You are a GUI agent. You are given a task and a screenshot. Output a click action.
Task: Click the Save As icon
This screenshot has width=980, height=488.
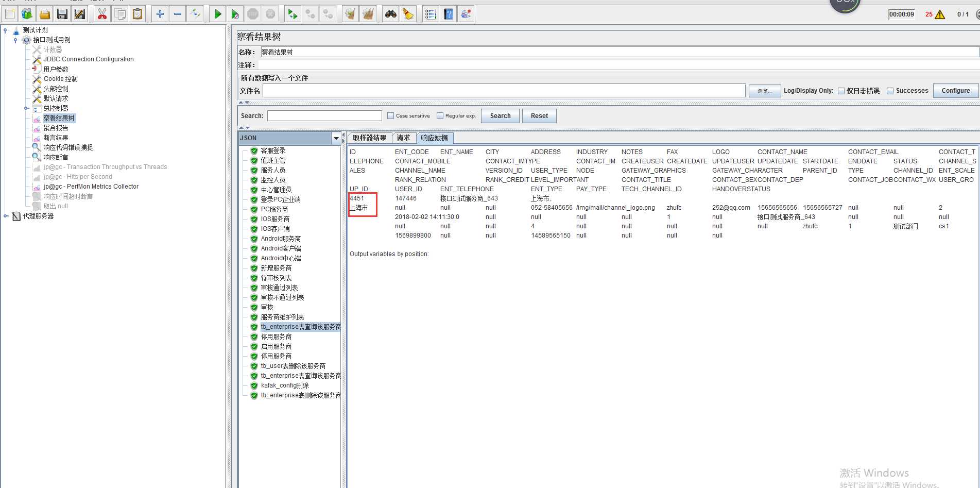click(x=80, y=14)
